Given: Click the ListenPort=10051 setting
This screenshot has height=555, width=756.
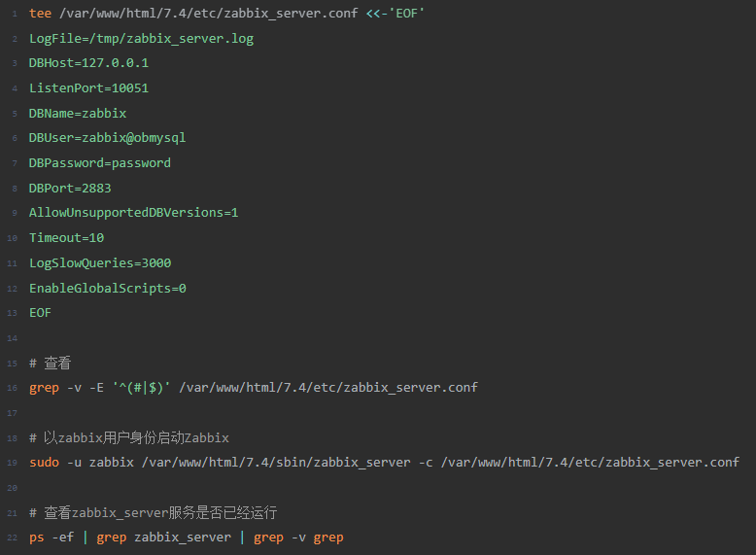Looking at the screenshot, I should click(x=88, y=88).
